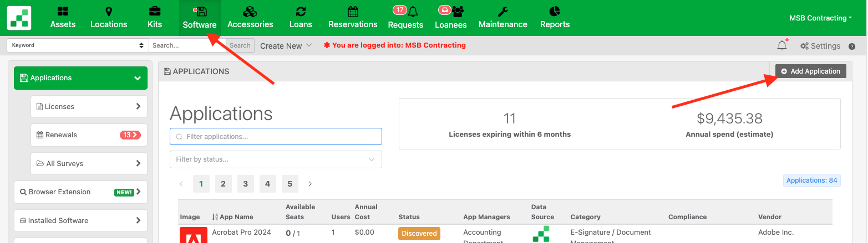
Task: Open the Accessories section
Action: pyautogui.click(x=250, y=18)
